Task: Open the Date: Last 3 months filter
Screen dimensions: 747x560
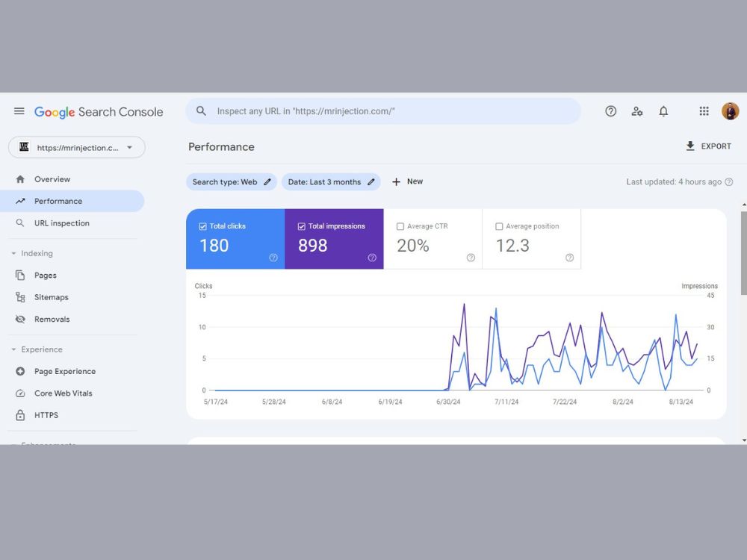Action: click(x=331, y=182)
